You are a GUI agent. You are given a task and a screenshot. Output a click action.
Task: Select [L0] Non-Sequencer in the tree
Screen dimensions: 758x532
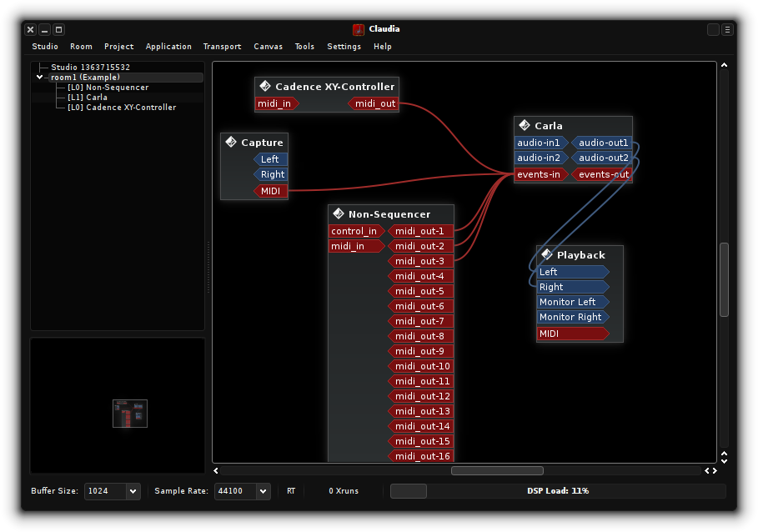pyautogui.click(x=108, y=88)
